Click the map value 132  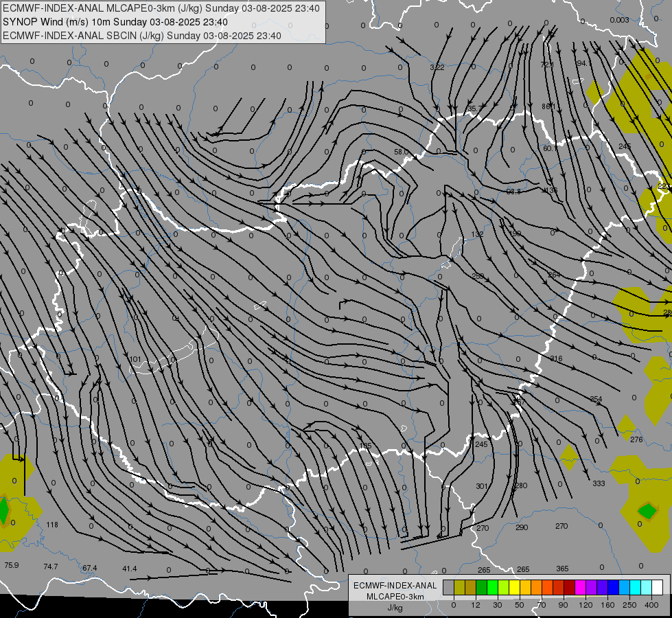pos(477,234)
